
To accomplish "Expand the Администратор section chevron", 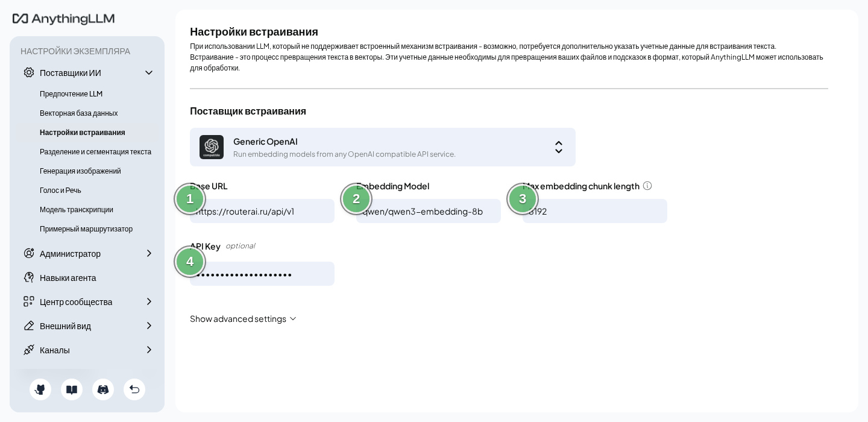I will [x=149, y=253].
